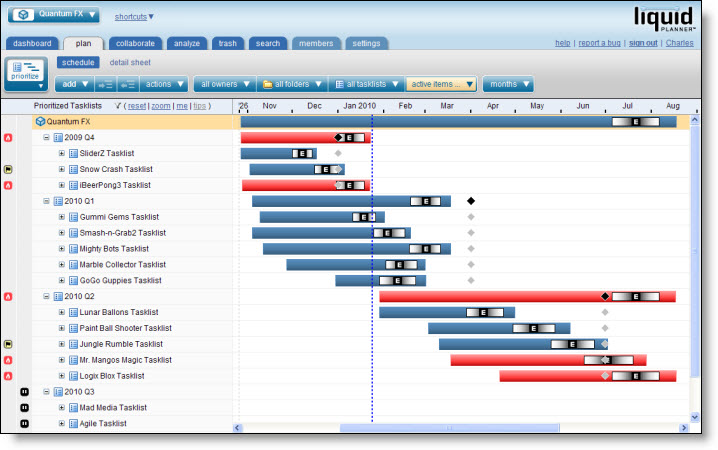This screenshot has width=718, height=450.
Task: Collapse the 2009 Q4 package
Action: click(x=46, y=137)
